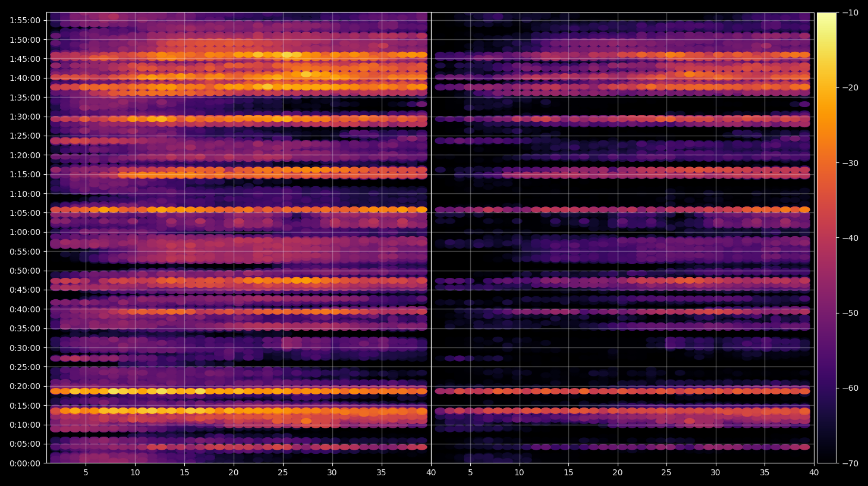
Task: Click x-axis label 35 under the left plot
Action: pos(381,473)
